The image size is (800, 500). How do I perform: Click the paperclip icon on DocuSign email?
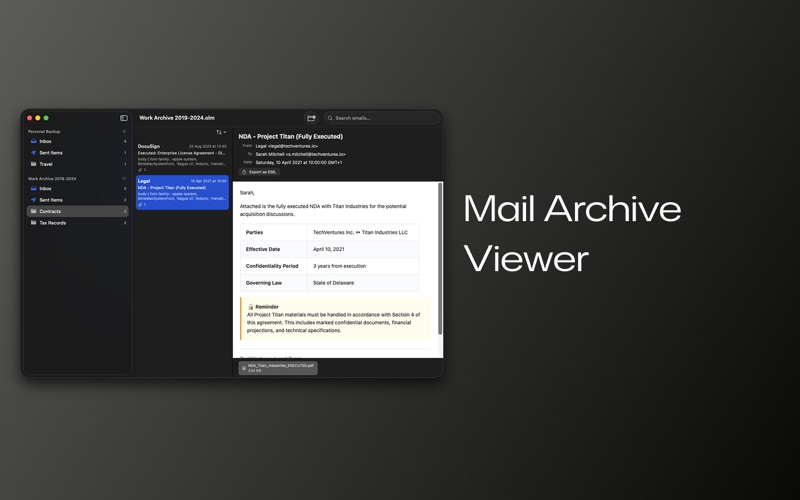(x=140, y=170)
